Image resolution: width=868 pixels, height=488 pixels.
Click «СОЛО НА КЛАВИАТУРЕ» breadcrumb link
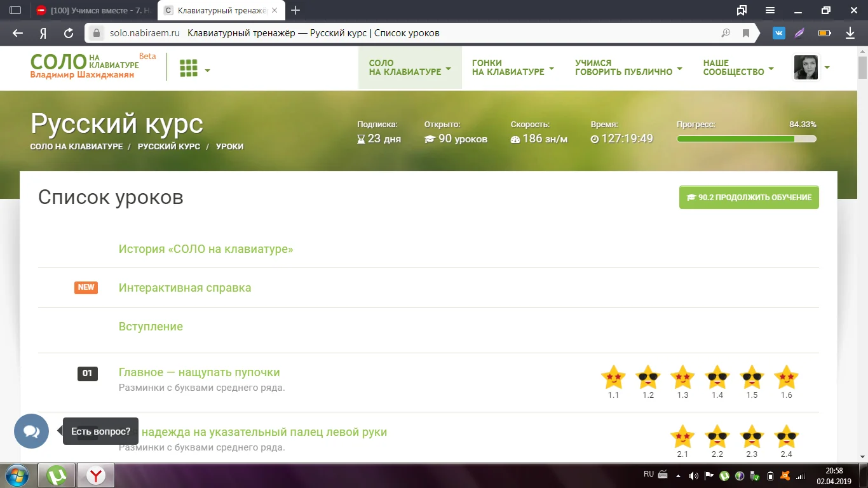click(76, 146)
